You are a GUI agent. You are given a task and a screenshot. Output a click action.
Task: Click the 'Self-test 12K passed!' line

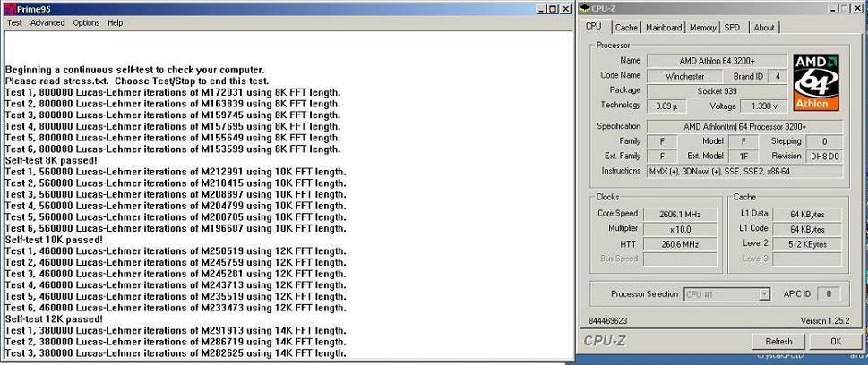click(54, 319)
